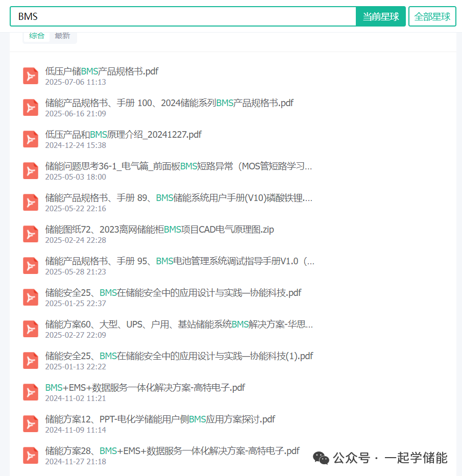
Task: Click file icon for 储能安全25 协能科技(1).pdf
Action: [31, 361]
